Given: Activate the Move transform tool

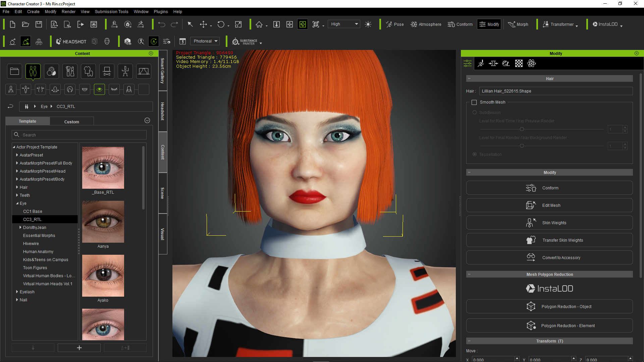Looking at the screenshot, I should (x=203, y=24).
